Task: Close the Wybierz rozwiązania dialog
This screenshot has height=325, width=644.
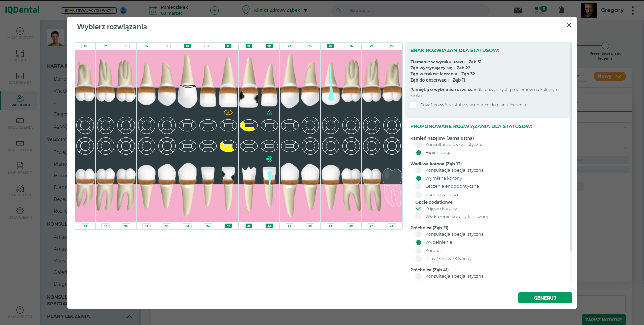Action: click(569, 25)
